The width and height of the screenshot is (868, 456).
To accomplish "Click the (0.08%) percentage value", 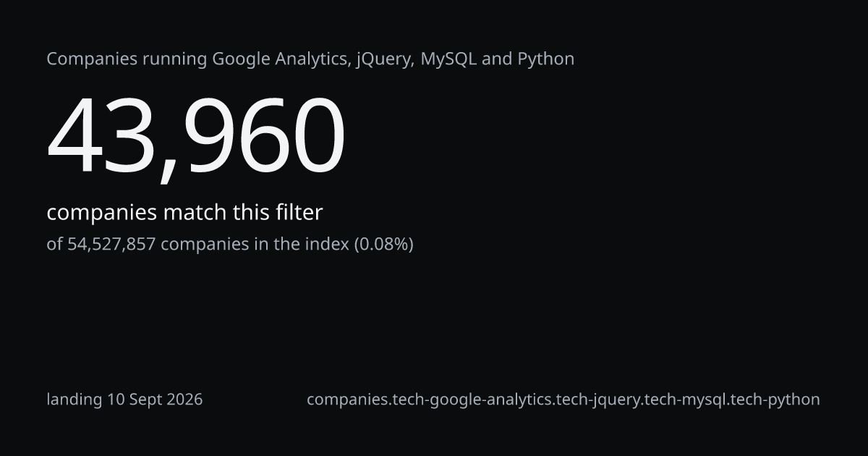I will pos(383,245).
